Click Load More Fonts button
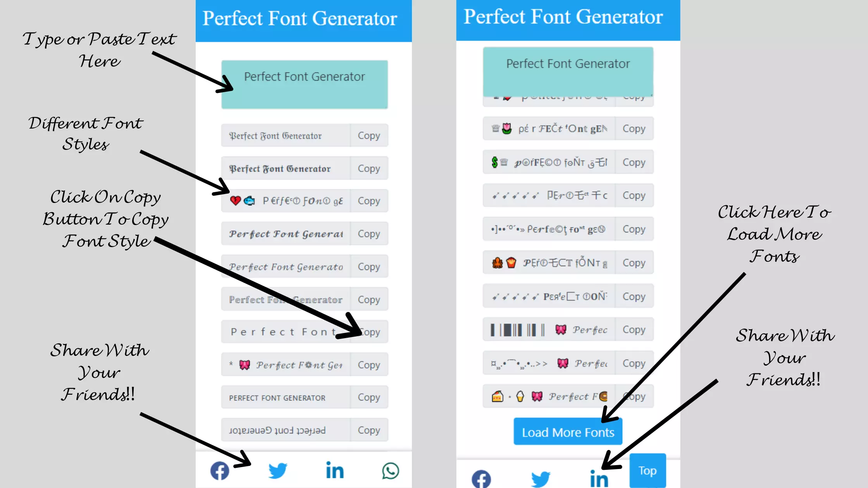Image resolution: width=868 pixels, height=488 pixels. 568,432
